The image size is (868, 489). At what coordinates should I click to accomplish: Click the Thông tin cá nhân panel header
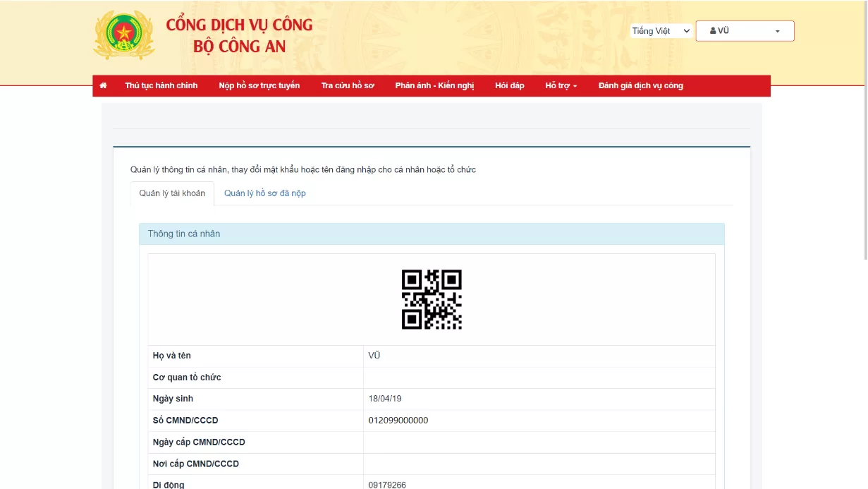432,234
